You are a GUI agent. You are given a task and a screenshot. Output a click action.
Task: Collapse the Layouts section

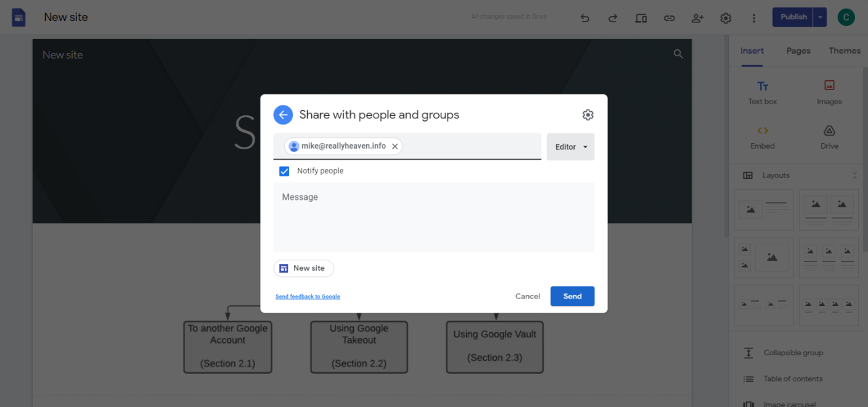pos(854,175)
